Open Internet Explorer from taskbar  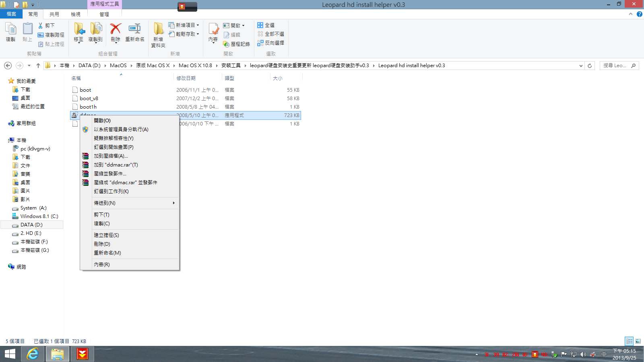coord(33,354)
